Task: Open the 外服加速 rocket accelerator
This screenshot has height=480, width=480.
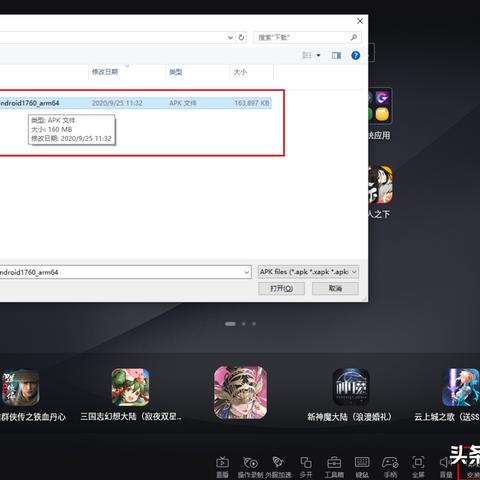Action: (x=278, y=467)
